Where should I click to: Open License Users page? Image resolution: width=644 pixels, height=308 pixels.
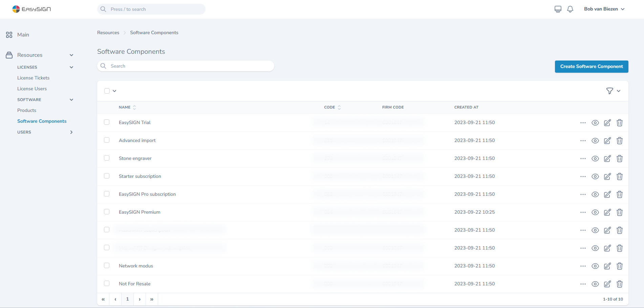pyautogui.click(x=32, y=89)
